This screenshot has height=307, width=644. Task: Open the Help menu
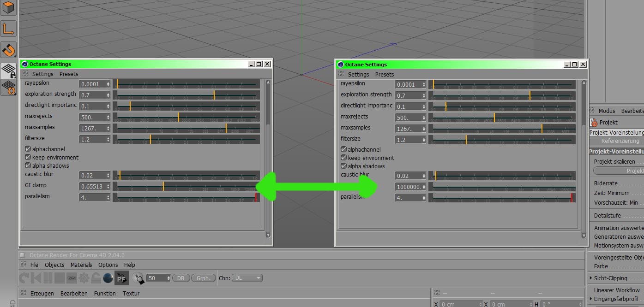[130, 265]
